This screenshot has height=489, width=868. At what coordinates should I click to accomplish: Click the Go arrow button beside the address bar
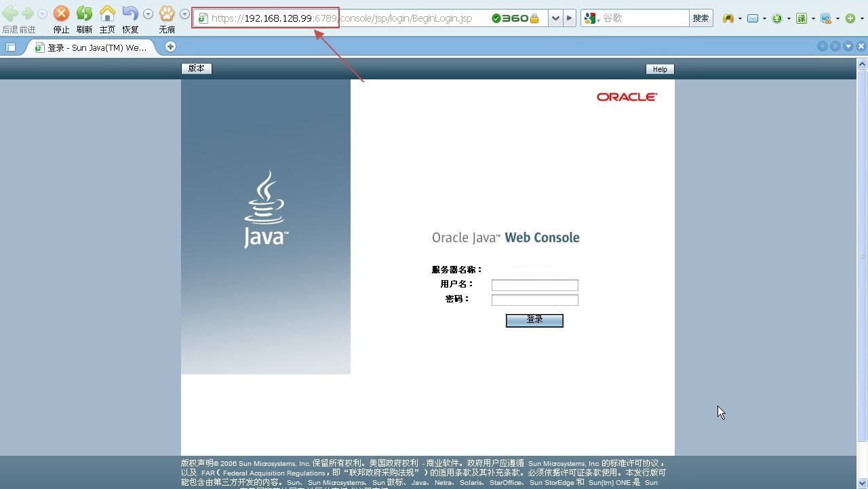[570, 18]
